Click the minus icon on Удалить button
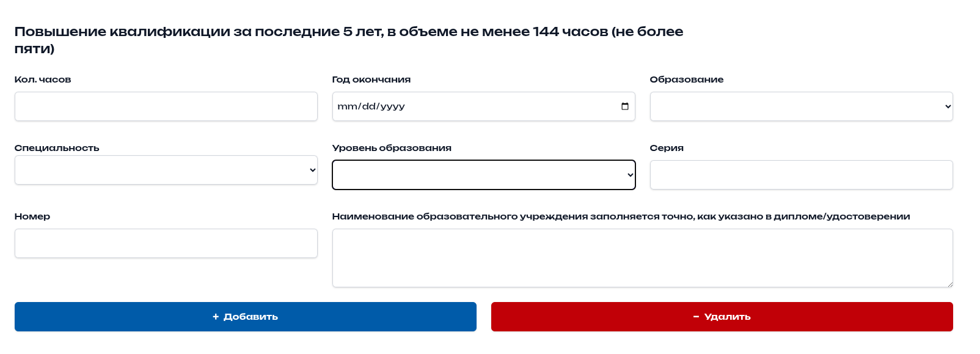980x354 pixels. click(696, 317)
